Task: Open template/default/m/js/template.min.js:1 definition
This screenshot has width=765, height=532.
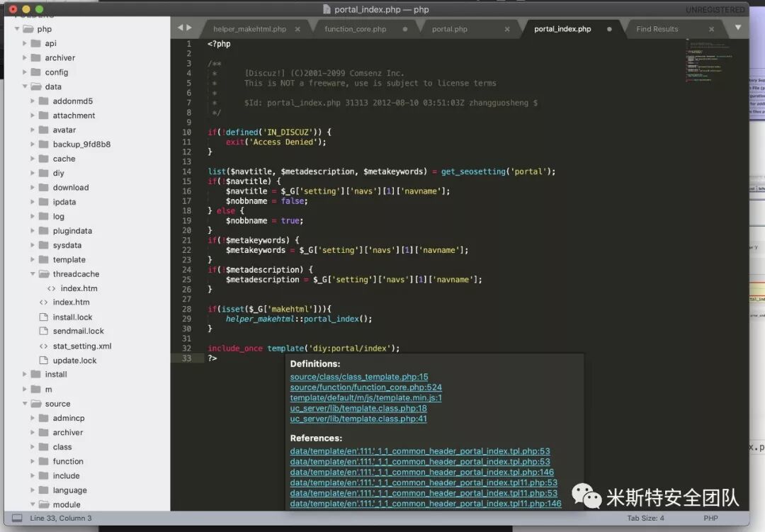Action: pyautogui.click(x=366, y=398)
